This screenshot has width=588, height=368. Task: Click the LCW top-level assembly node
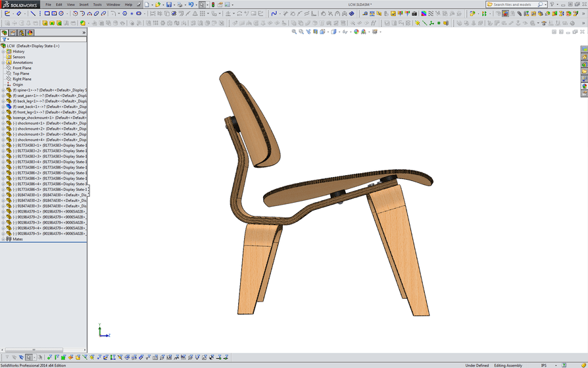[x=33, y=46]
